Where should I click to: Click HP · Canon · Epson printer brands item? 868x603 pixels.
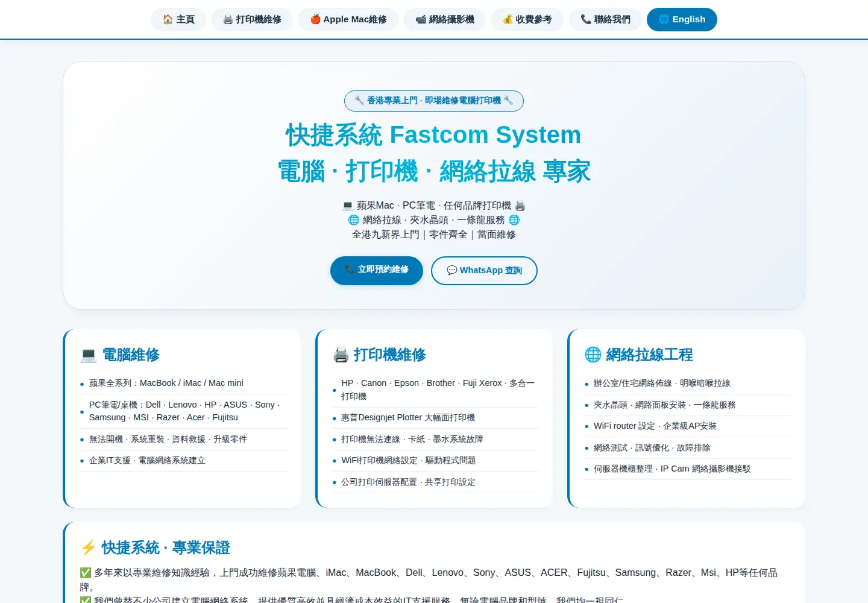point(435,390)
